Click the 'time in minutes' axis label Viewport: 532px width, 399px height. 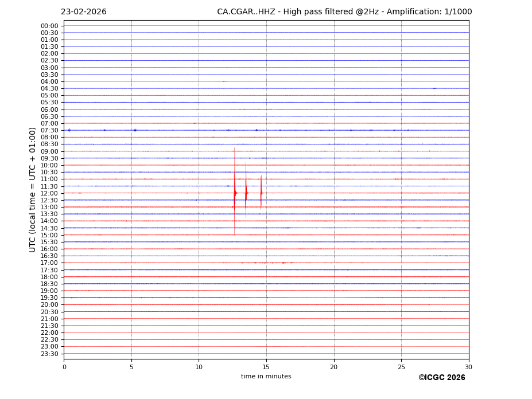tap(266, 377)
